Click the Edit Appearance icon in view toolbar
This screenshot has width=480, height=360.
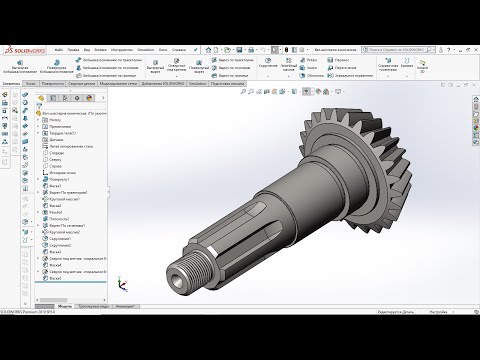click(x=318, y=91)
